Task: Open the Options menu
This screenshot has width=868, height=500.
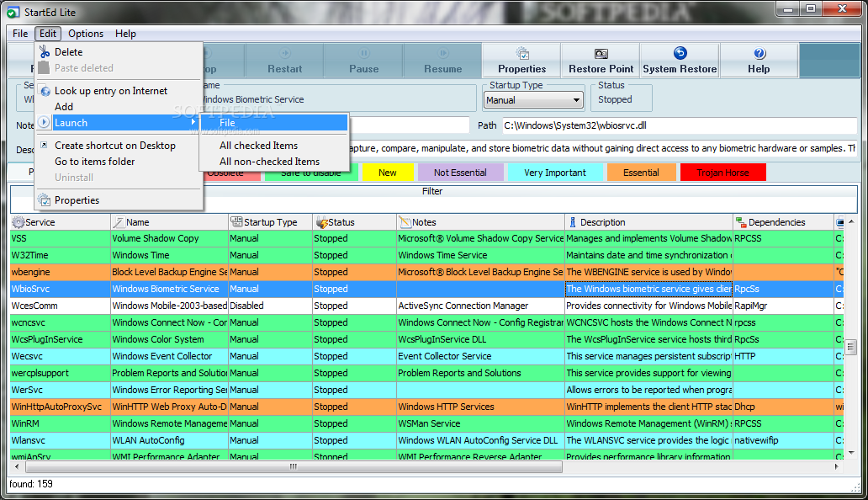Action: click(86, 33)
